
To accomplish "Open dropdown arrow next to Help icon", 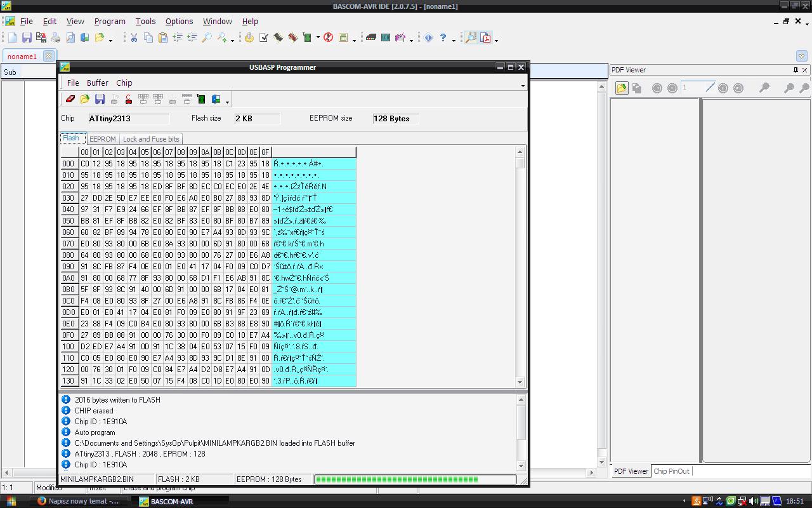I will coord(453,40).
